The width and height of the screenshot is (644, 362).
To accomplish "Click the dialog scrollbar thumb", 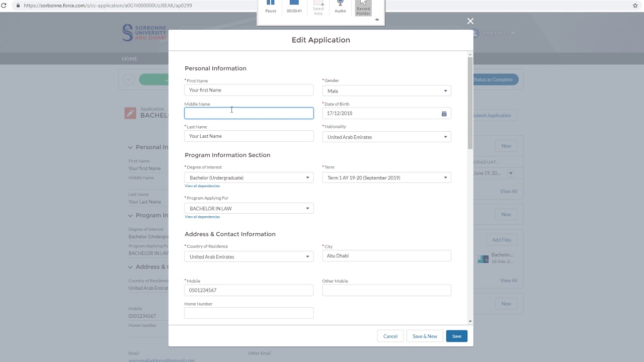I will click(470, 103).
